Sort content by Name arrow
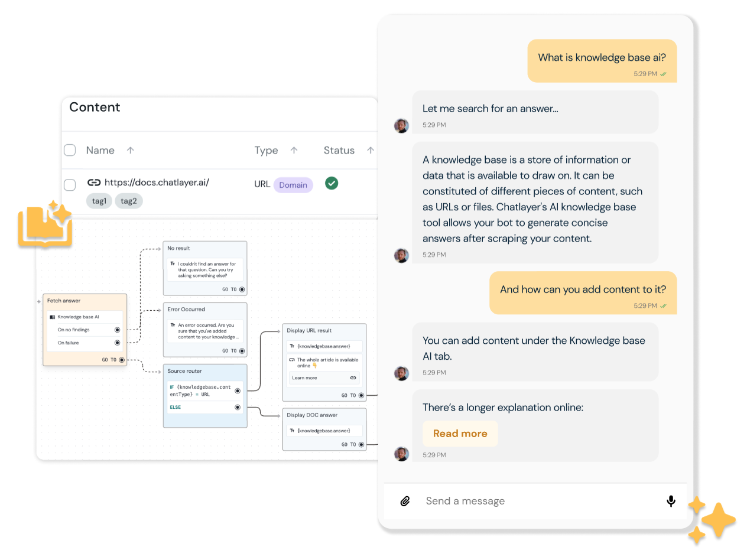Image resolution: width=747 pixels, height=560 pixels. click(130, 150)
